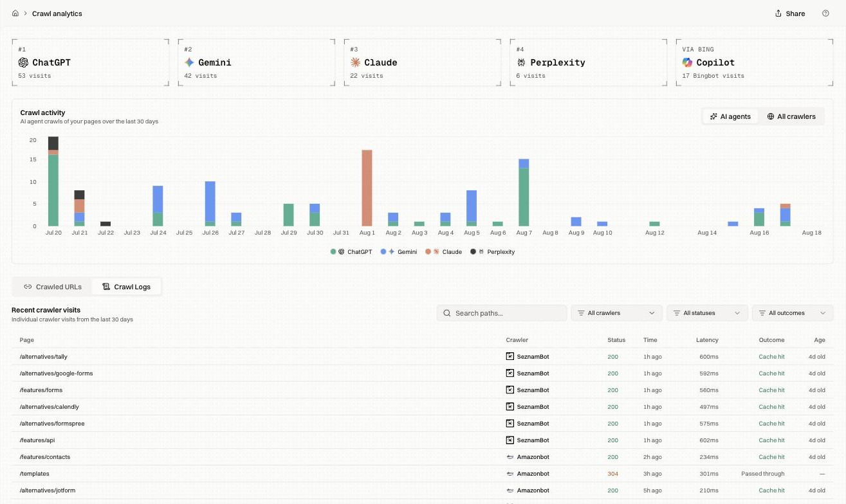Viewport: 846px width, 504px height.
Task: Toggle Gemini series in chart legend
Action: [399, 252]
